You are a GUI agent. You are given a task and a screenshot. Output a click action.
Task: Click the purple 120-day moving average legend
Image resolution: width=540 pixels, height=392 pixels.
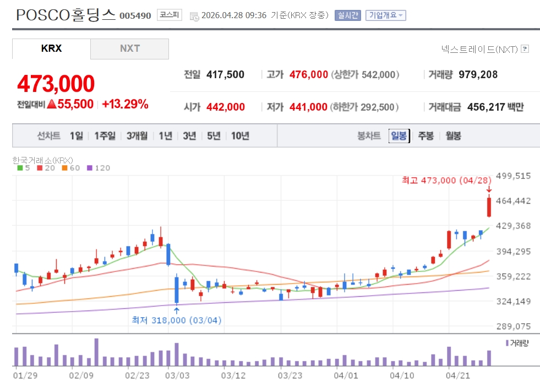[99, 168]
